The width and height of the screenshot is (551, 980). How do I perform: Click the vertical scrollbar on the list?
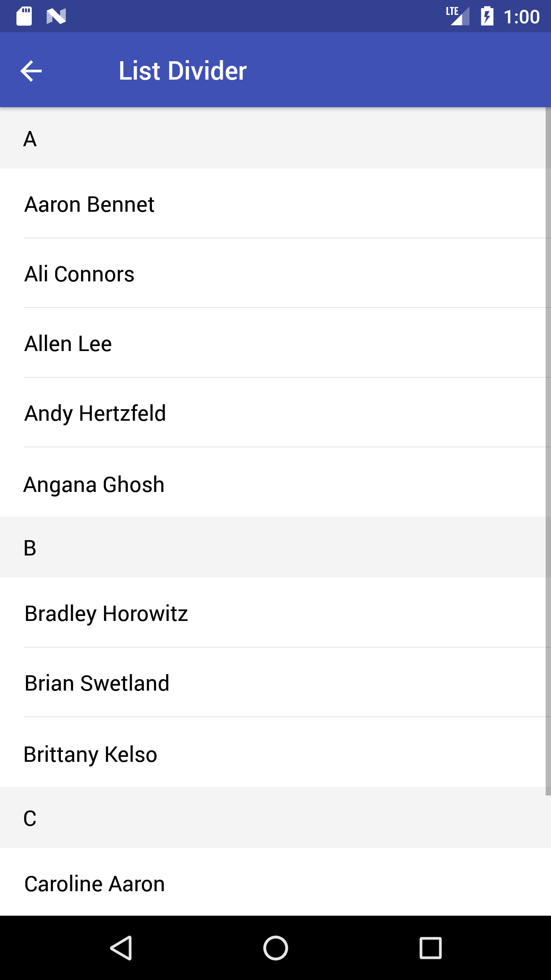click(548, 452)
